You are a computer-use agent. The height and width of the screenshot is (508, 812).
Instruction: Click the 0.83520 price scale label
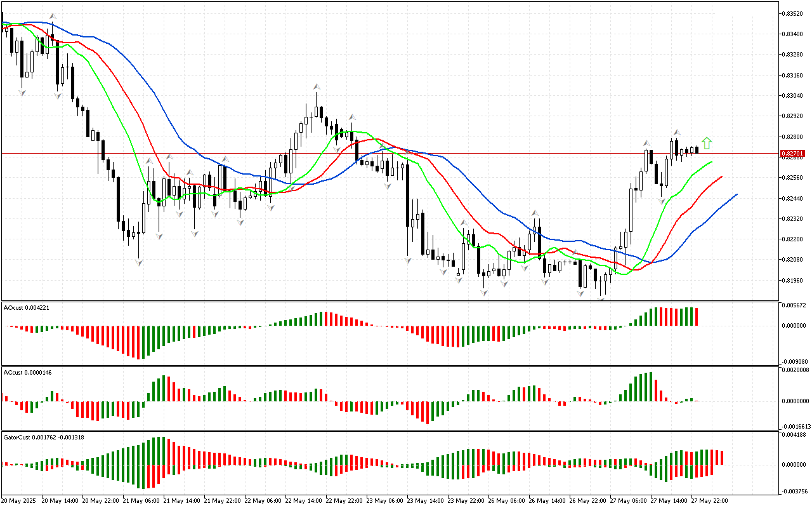(794, 13)
